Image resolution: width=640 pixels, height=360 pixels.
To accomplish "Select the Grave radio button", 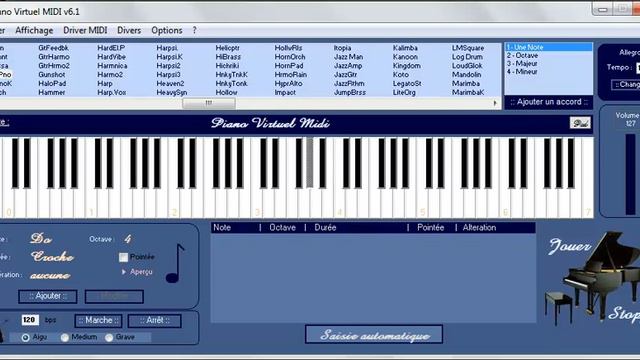I will [109, 338].
